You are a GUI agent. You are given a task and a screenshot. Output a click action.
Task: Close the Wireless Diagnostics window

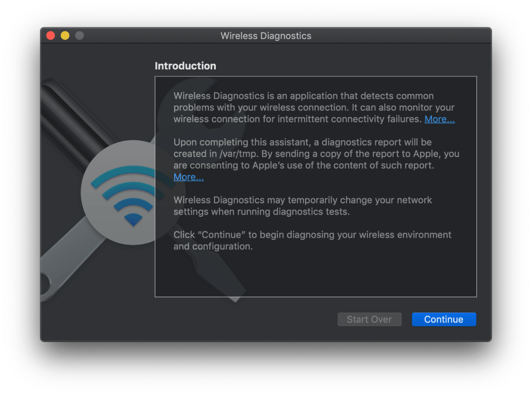[51, 36]
